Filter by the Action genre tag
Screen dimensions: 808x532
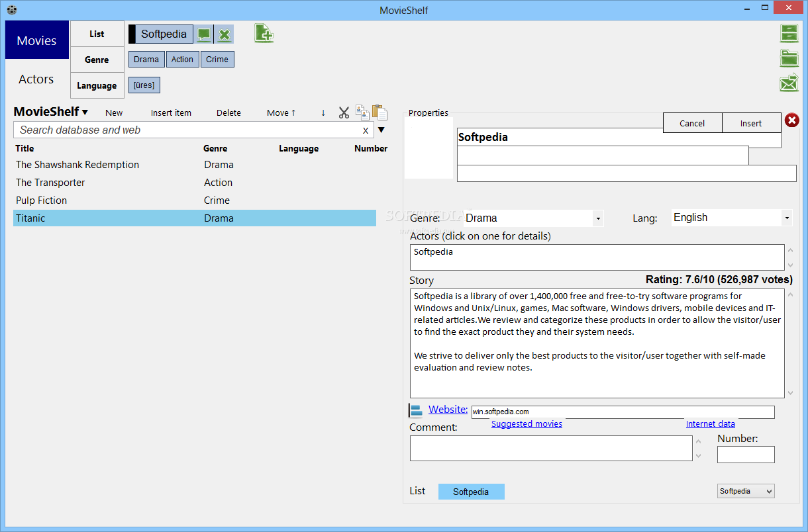[x=182, y=60]
